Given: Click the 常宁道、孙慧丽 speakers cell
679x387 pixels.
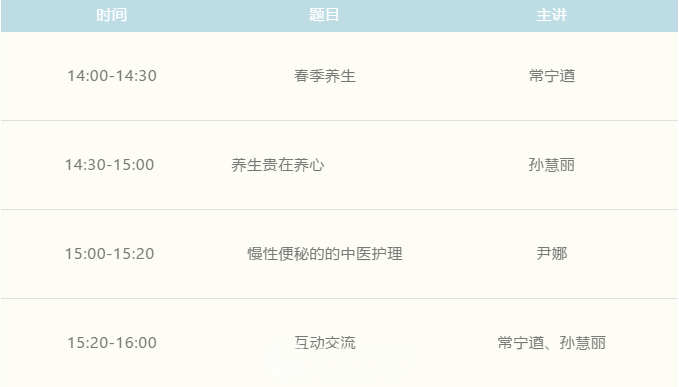Looking at the screenshot, I should [x=552, y=343].
